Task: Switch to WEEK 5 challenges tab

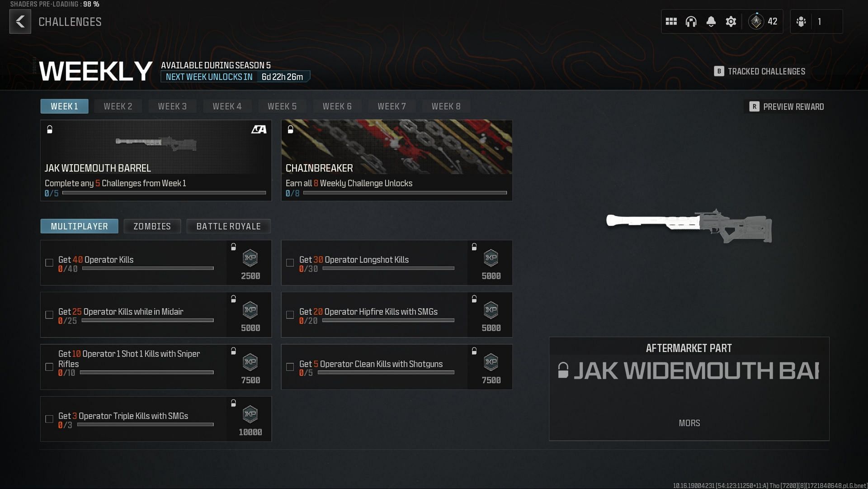Action: click(x=282, y=106)
